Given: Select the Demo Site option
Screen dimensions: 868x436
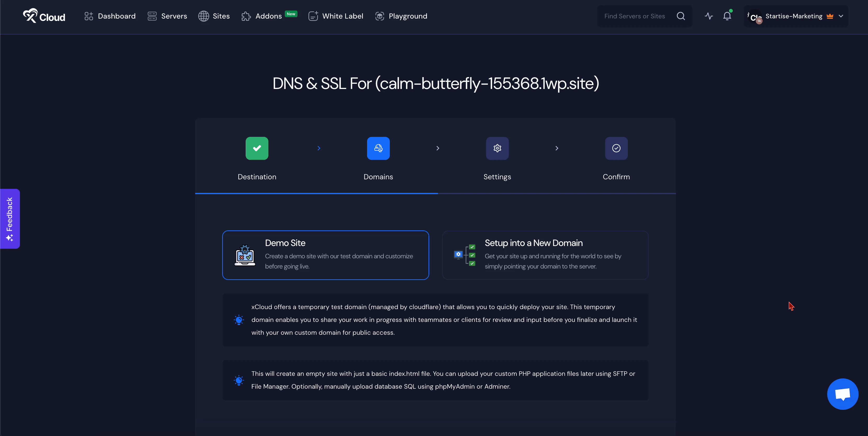Looking at the screenshot, I should 325,255.
